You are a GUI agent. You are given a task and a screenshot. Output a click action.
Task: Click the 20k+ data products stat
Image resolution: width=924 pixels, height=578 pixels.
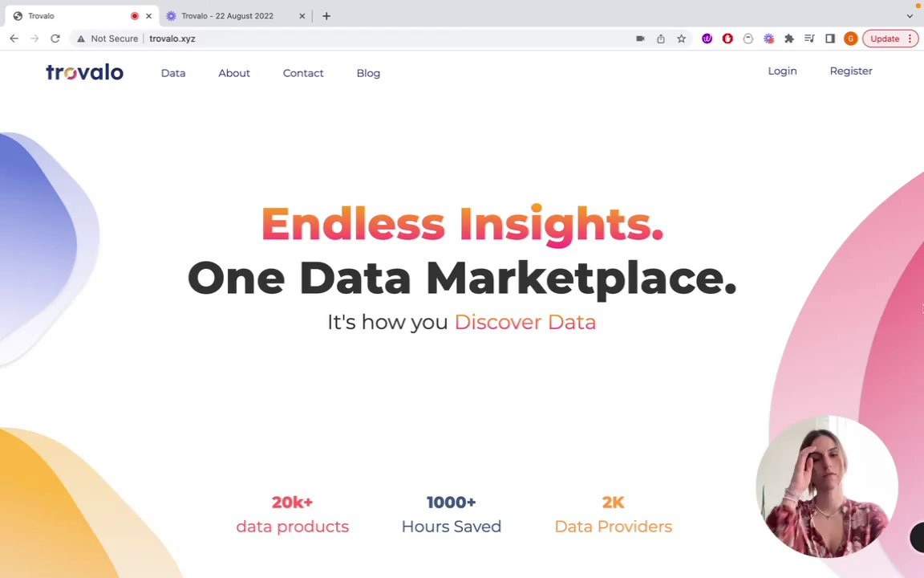pos(292,515)
